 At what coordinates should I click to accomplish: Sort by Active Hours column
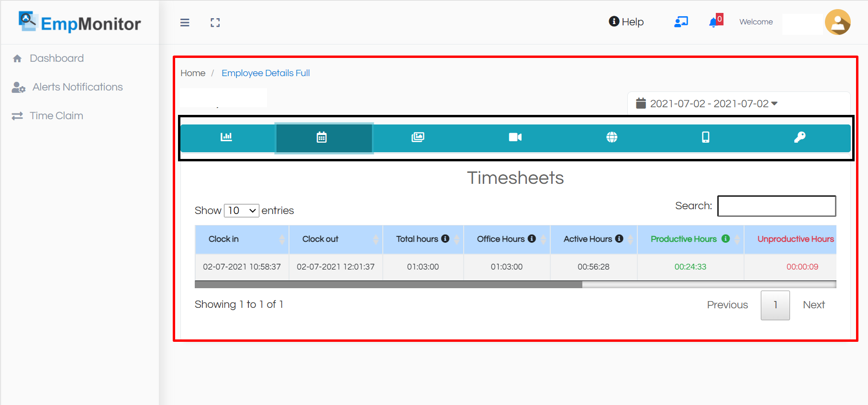[x=594, y=239]
